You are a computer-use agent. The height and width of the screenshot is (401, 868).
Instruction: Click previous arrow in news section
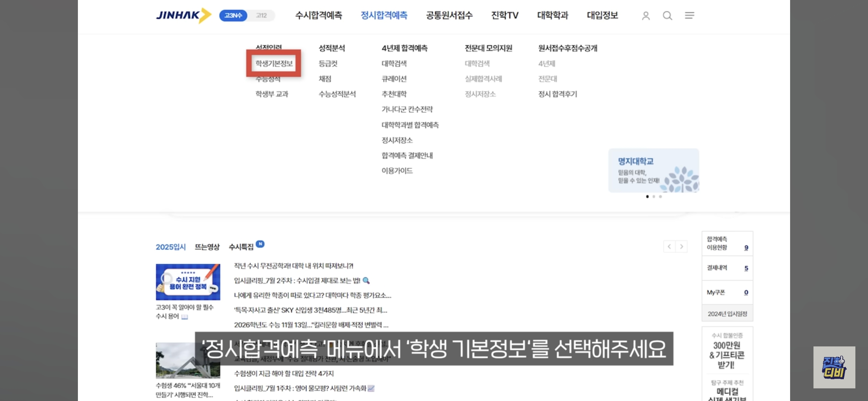tap(669, 247)
